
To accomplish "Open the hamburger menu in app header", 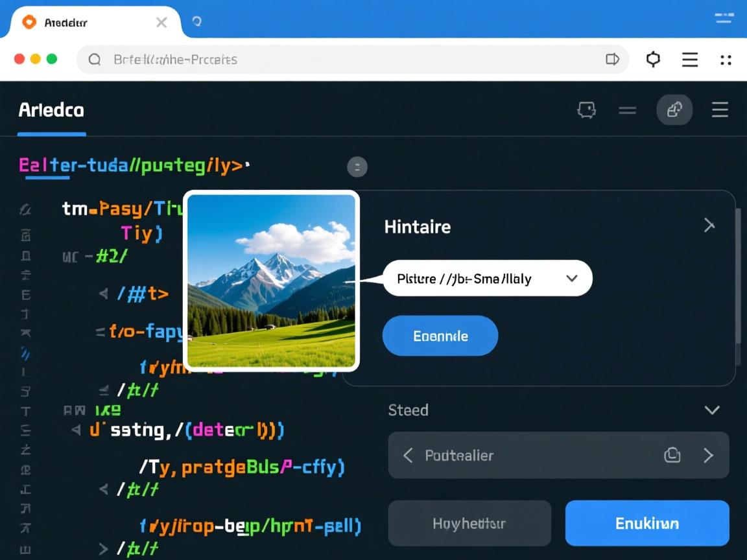I will point(720,110).
